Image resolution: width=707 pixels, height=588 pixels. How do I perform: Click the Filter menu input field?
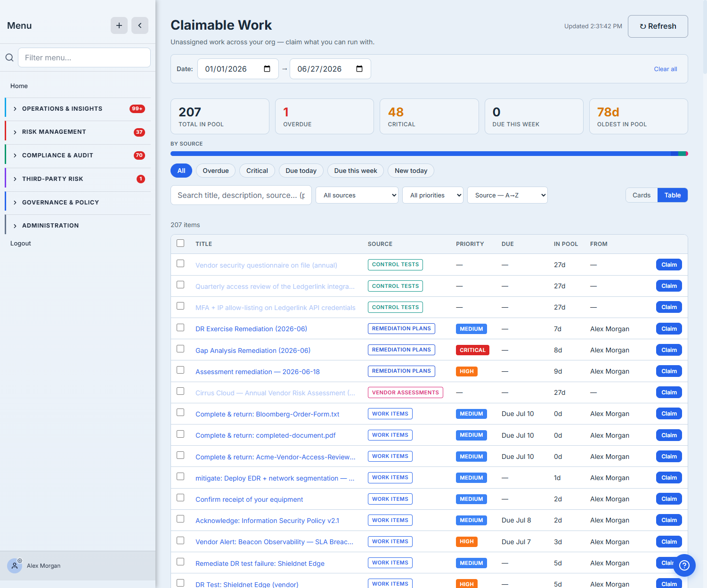(x=84, y=57)
